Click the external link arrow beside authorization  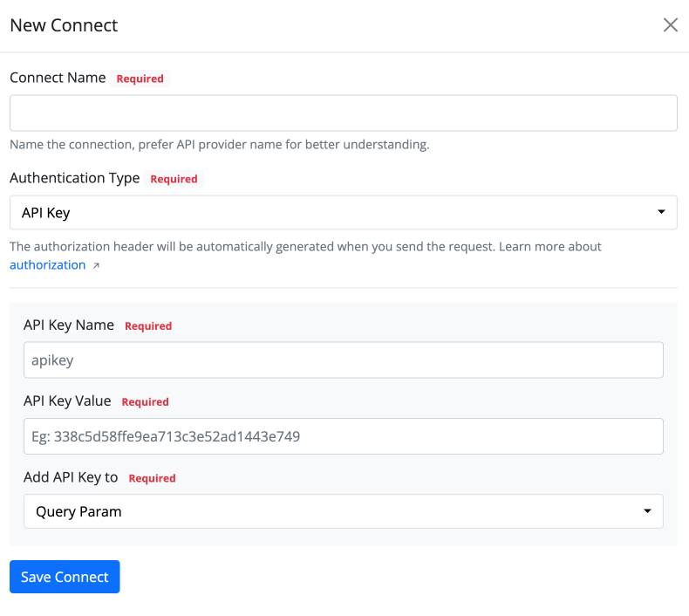(96, 265)
